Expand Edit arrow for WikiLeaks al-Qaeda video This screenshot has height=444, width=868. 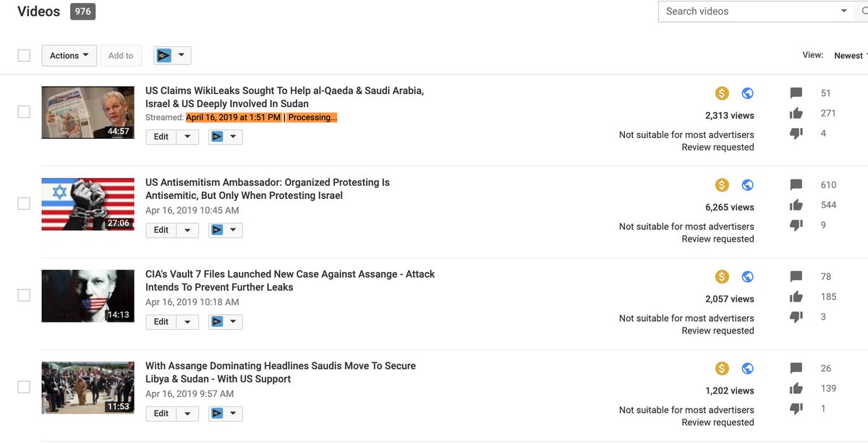coord(187,137)
